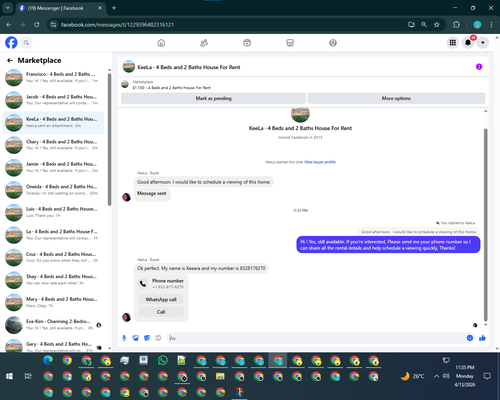Click the $1,100 listing title under Marketplace
The height and width of the screenshot is (400, 500).
(x=172, y=88)
